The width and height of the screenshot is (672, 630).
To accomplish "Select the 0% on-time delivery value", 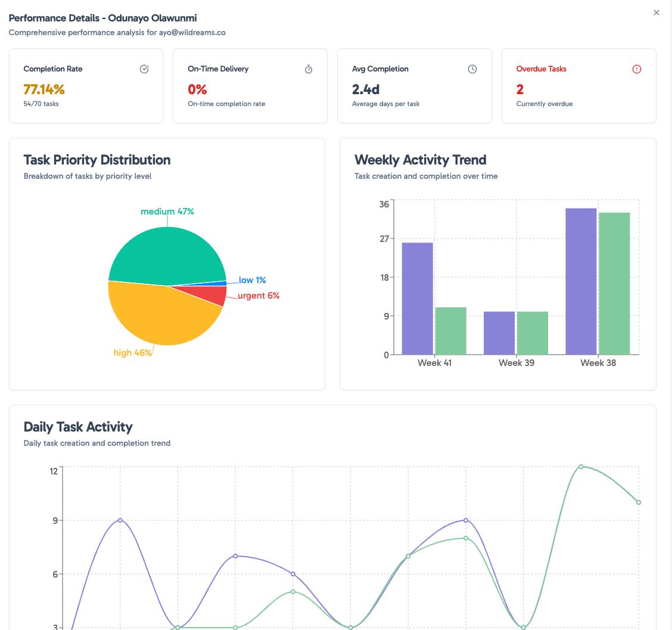I will coord(197,89).
